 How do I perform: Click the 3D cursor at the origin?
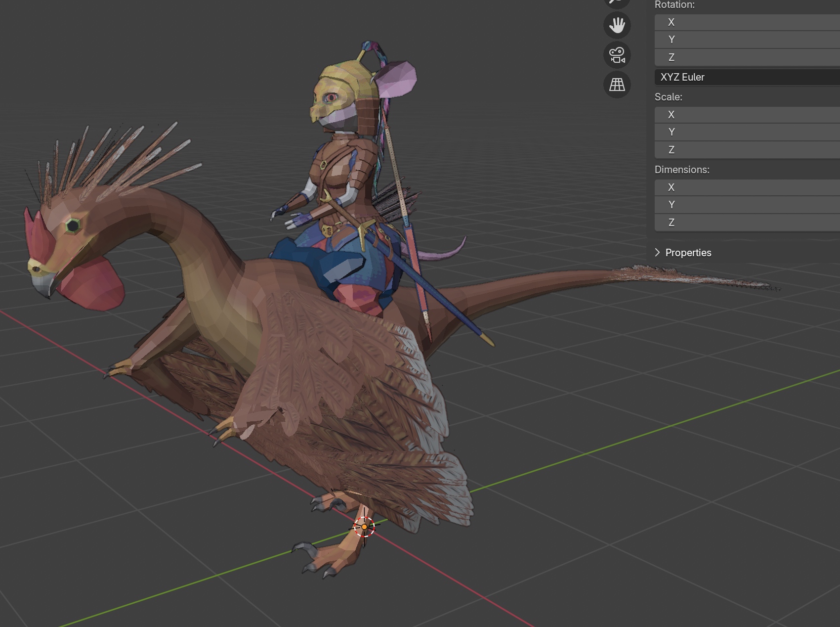pos(364,527)
